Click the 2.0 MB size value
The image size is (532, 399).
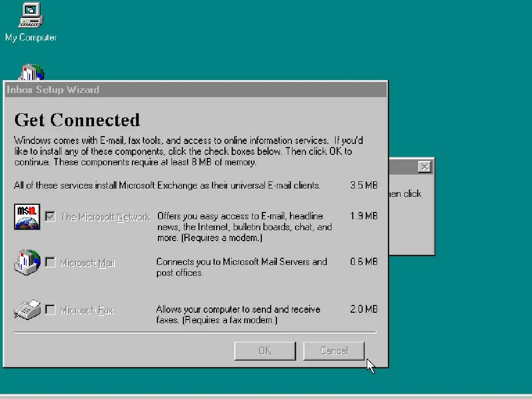[364, 309]
